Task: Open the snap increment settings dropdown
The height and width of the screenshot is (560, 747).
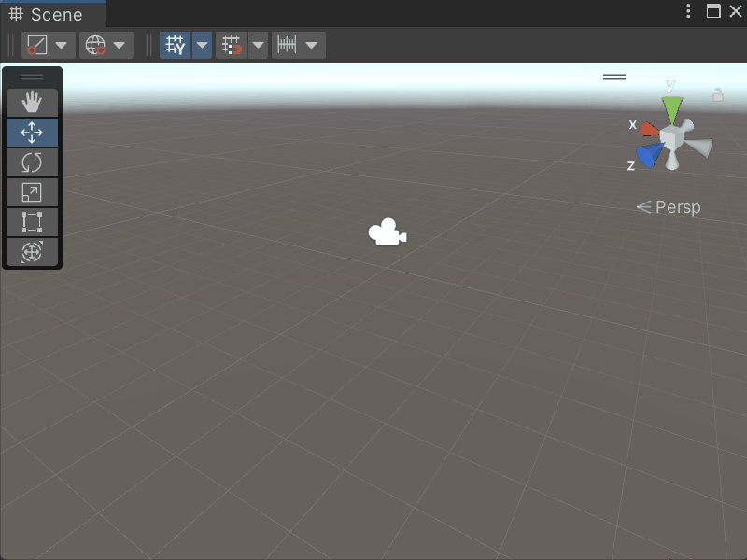Action: click(x=312, y=45)
